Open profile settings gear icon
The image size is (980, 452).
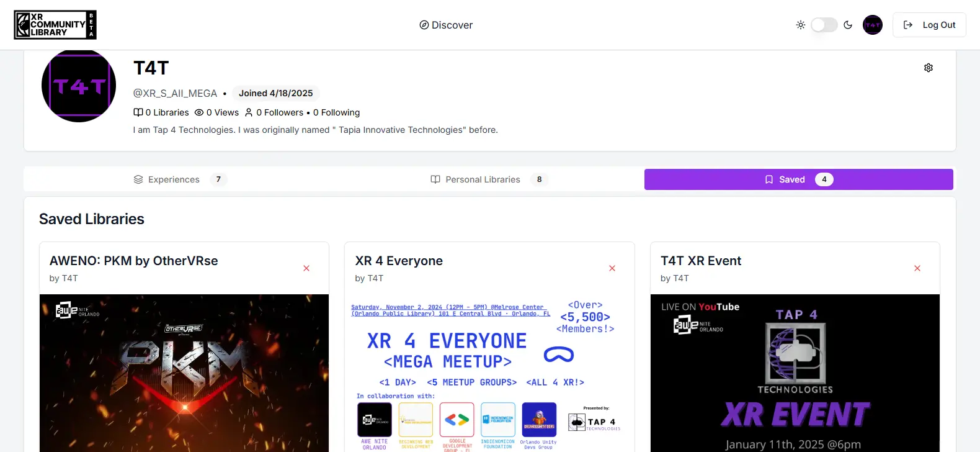pyautogui.click(x=929, y=68)
